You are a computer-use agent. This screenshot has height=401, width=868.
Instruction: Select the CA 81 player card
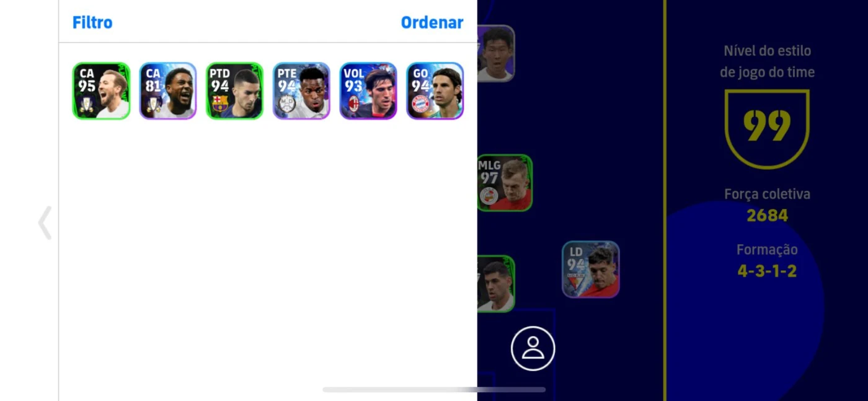[x=168, y=90]
